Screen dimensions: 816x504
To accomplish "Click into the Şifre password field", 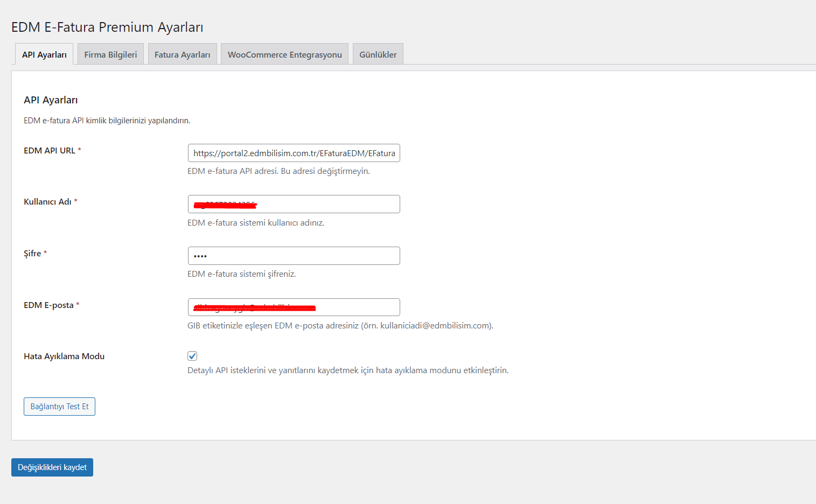I will 294,256.
